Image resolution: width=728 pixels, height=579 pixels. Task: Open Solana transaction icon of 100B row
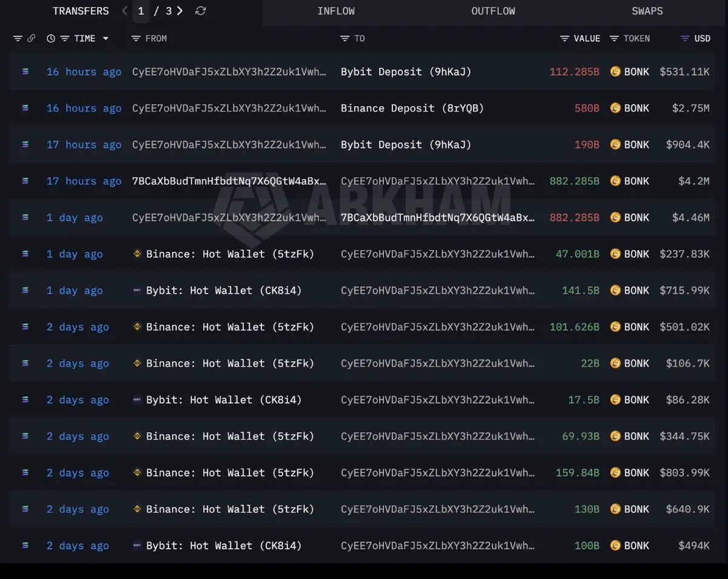[x=25, y=546]
